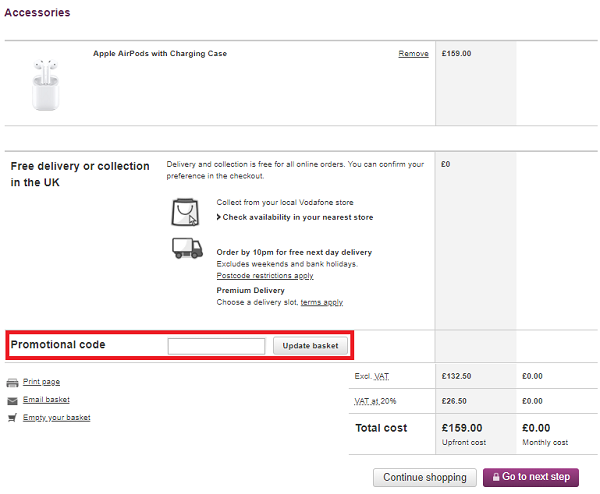Click the delivery truck icon
600x494 pixels.
[187, 248]
